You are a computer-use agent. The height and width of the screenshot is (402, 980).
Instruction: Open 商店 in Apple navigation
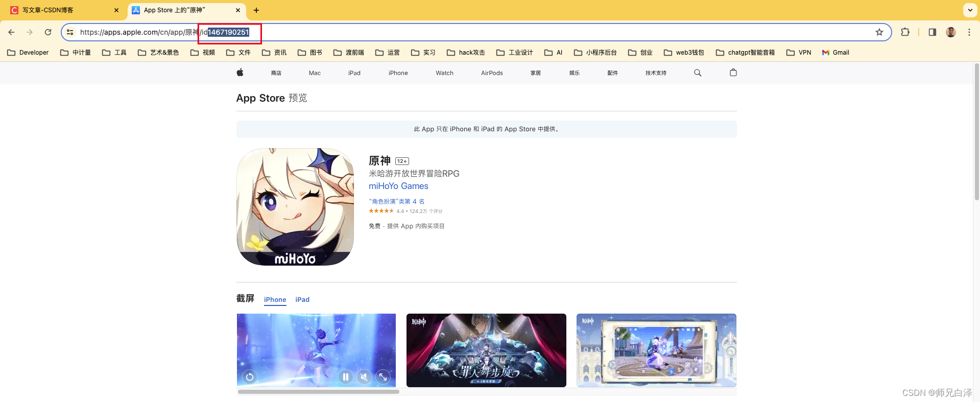pos(276,73)
